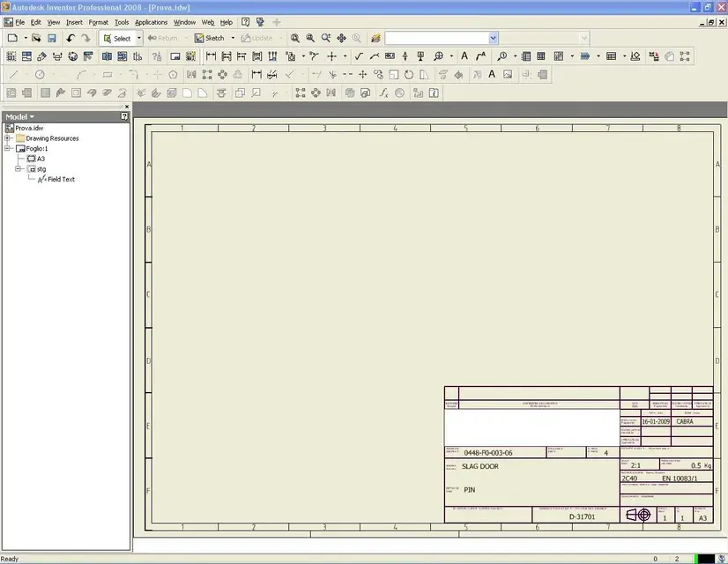The image size is (728, 564).
Task: Activate the Pan view tool
Action: tap(341, 38)
